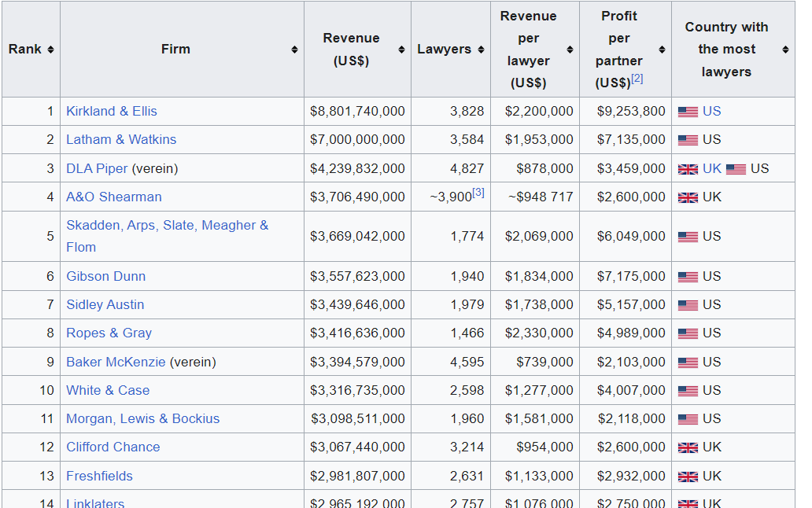Open the Linklaters link
Screen dimensions: 812x508
pos(95,502)
